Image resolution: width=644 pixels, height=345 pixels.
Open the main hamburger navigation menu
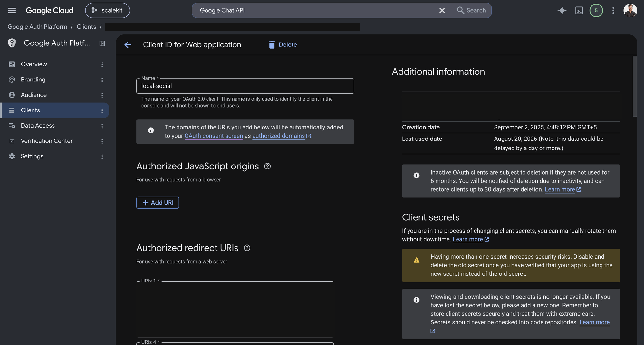pyautogui.click(x=12, y=10)
